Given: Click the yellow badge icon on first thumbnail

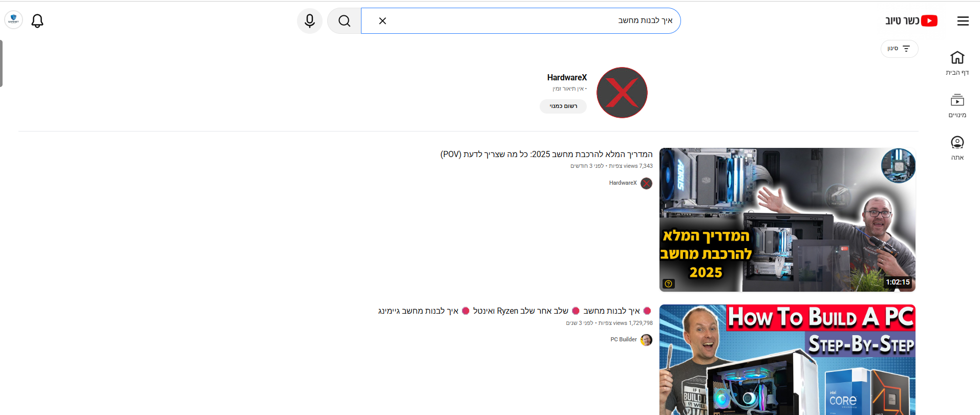Looking at the screenshot, I should tap(668, 283).
